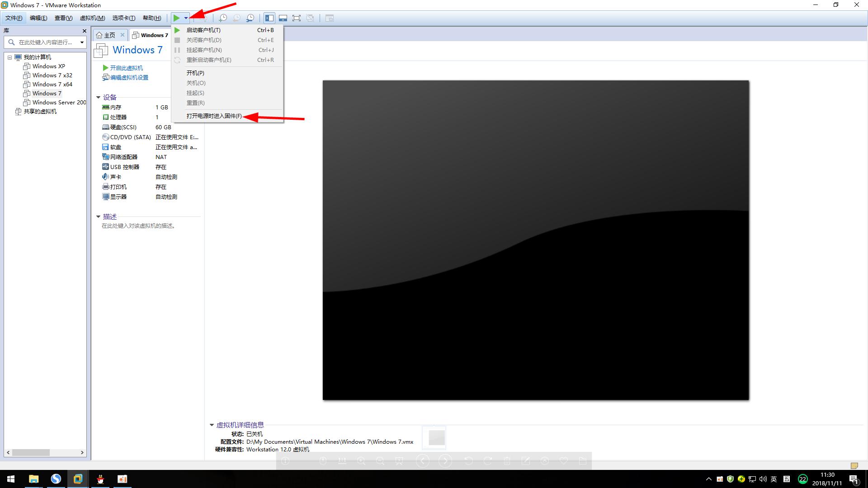Open the power button dropdown arrow
The image size is (868, 488).
click(186, 18)
